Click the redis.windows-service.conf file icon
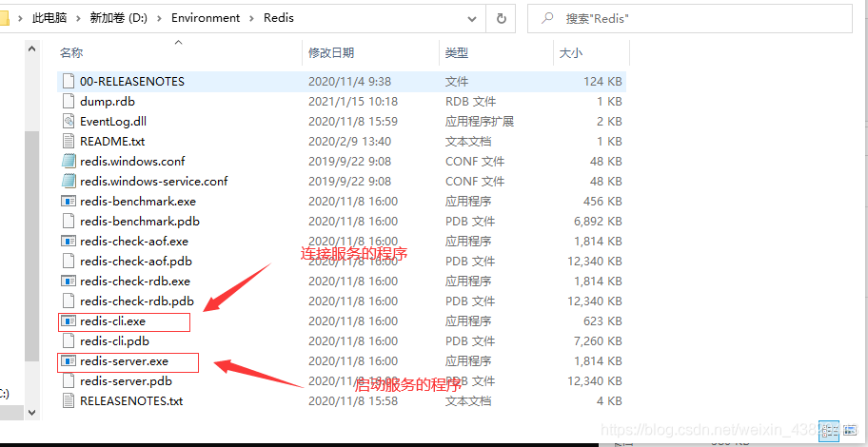 tap(69, 181)
